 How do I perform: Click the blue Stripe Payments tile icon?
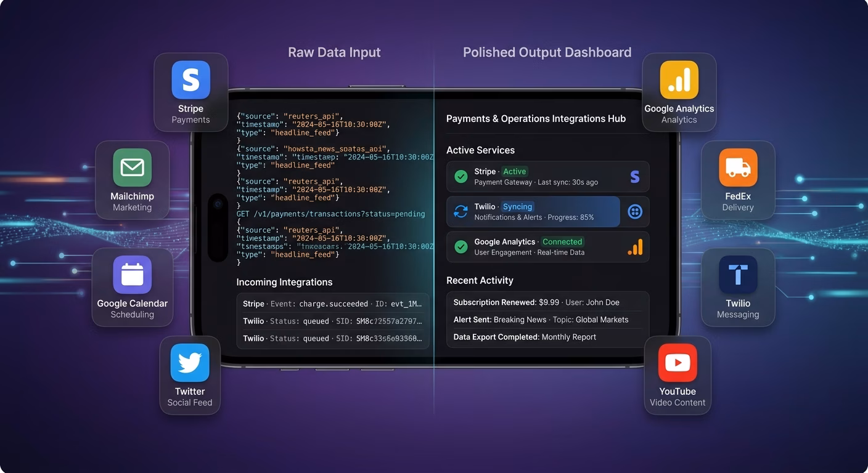(x=190, y=79)
